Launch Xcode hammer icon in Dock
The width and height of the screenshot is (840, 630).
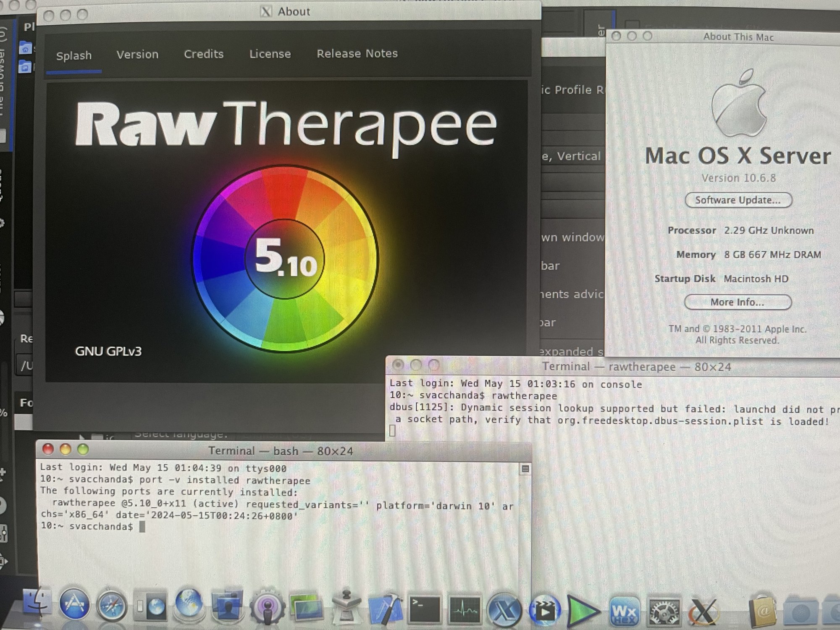(386, 608)
